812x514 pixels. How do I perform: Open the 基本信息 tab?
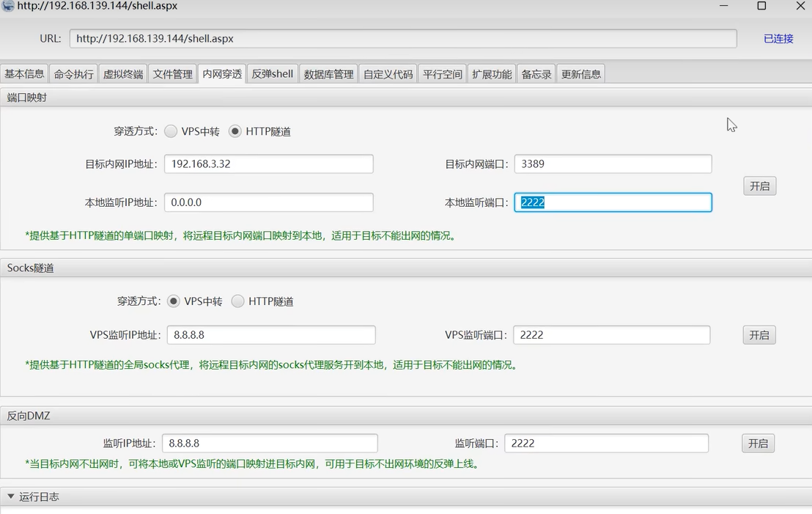point(24,73)
